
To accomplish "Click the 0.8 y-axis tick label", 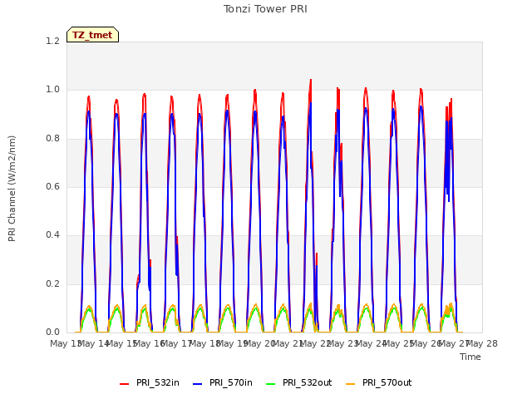I will 52,138.
